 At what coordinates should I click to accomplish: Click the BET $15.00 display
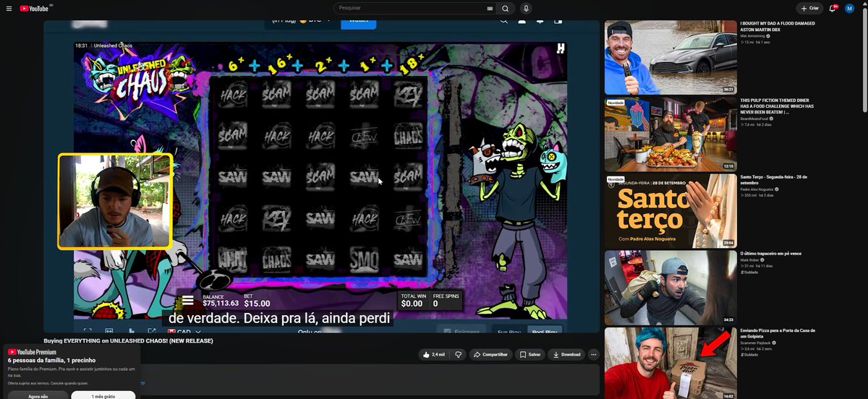tap(258, 301)
